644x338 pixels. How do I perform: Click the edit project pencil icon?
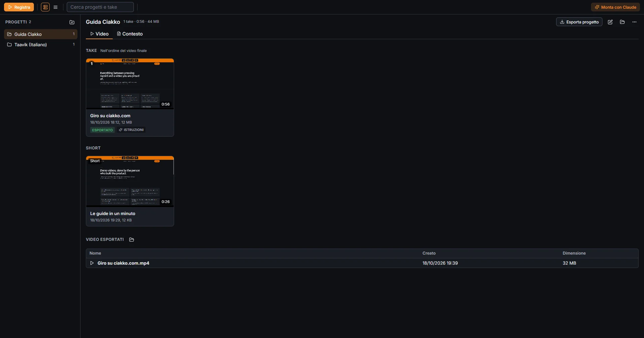[x=610, y=22]
